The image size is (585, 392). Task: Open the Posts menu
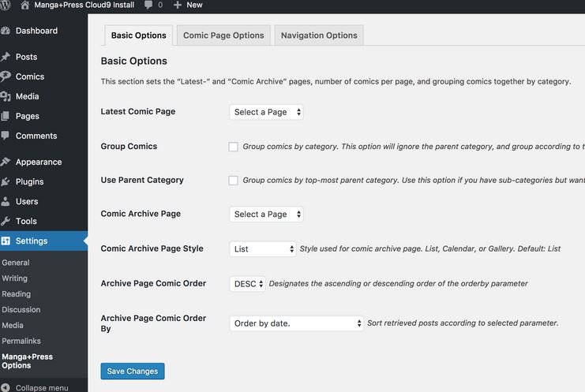43,57
